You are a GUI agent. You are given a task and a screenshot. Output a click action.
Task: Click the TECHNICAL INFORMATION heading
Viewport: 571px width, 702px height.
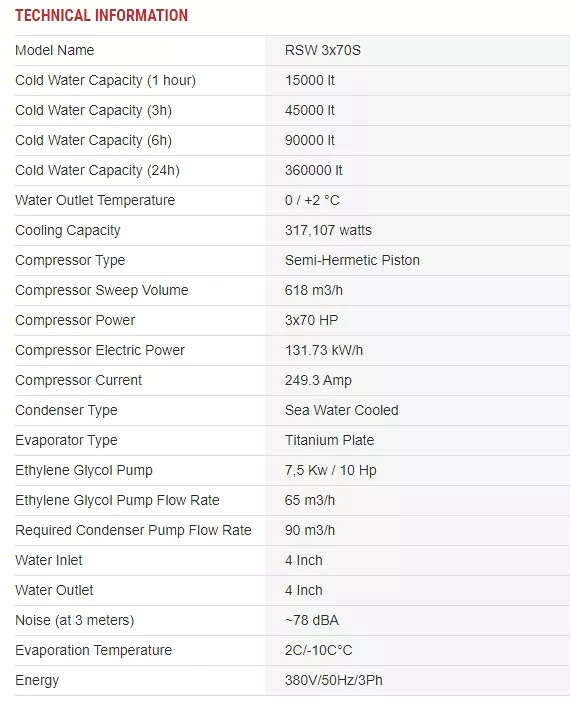tap(101, 16)
